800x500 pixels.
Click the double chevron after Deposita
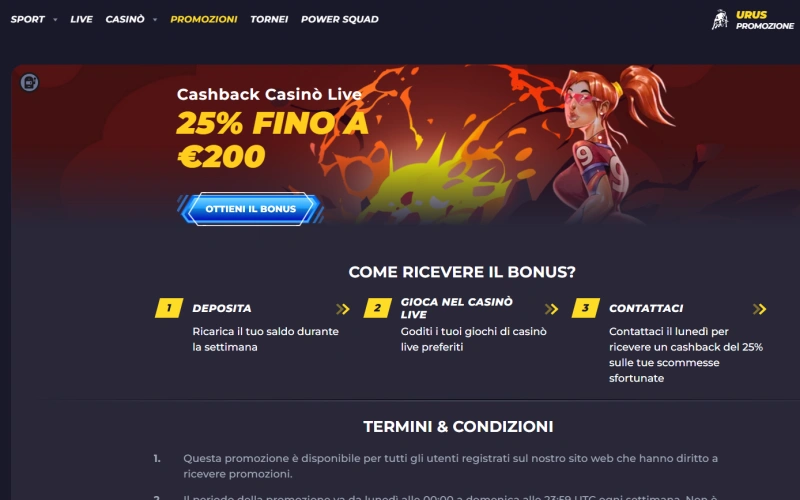click(x=343, y=309)
